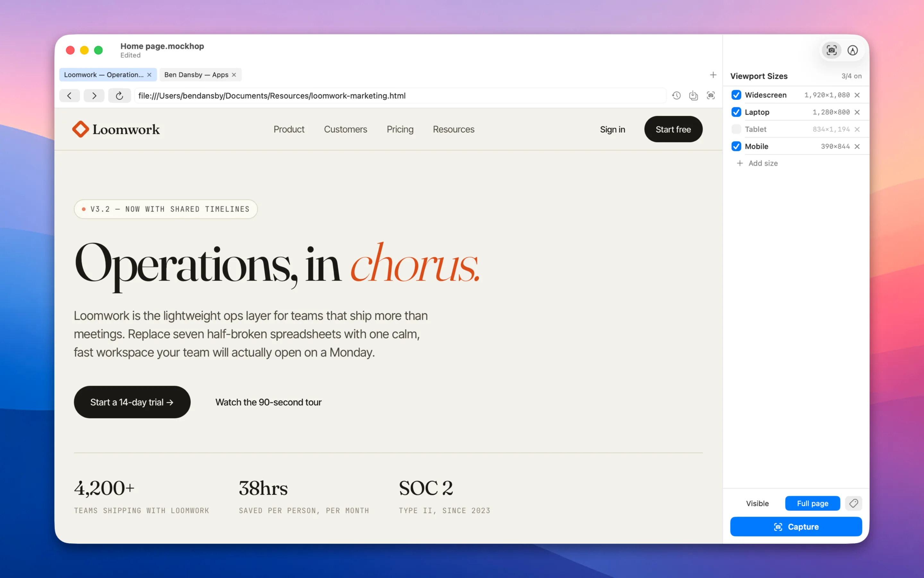Click the Loomwork diamond logo
This screenshot has width=924, height=578.
pyautogui.click(x=81, y=129)
